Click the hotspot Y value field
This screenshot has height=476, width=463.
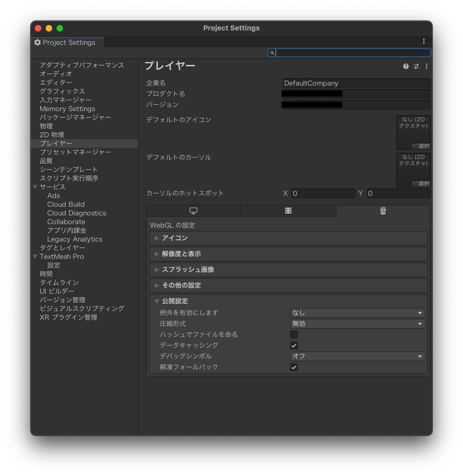point(399,193)
